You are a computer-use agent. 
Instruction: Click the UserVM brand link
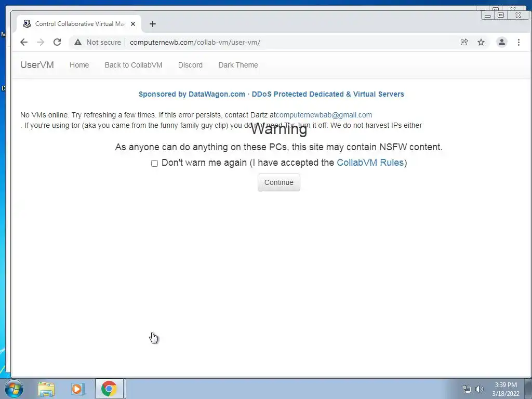37,65
